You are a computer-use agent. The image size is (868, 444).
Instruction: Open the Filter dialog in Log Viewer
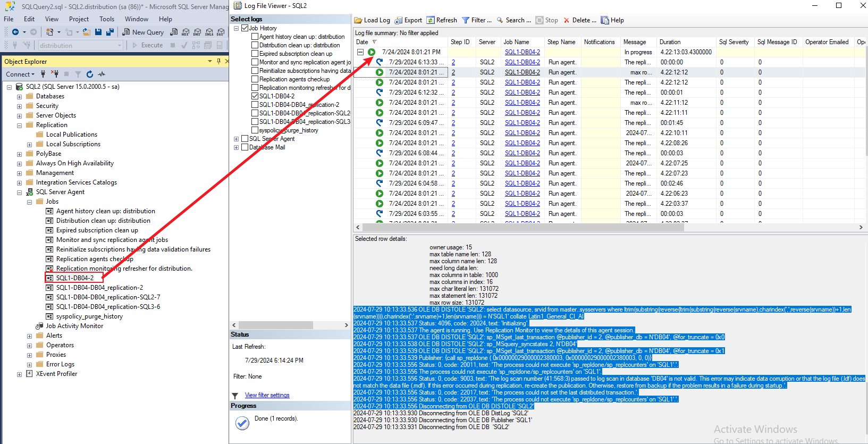pyautogui.click(x=477, y=20)
